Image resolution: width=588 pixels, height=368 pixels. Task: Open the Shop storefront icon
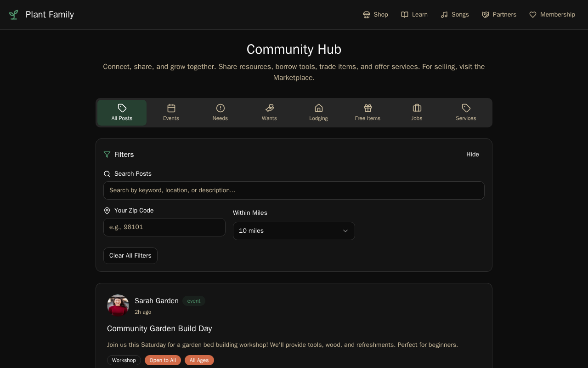tap(367, 15)
